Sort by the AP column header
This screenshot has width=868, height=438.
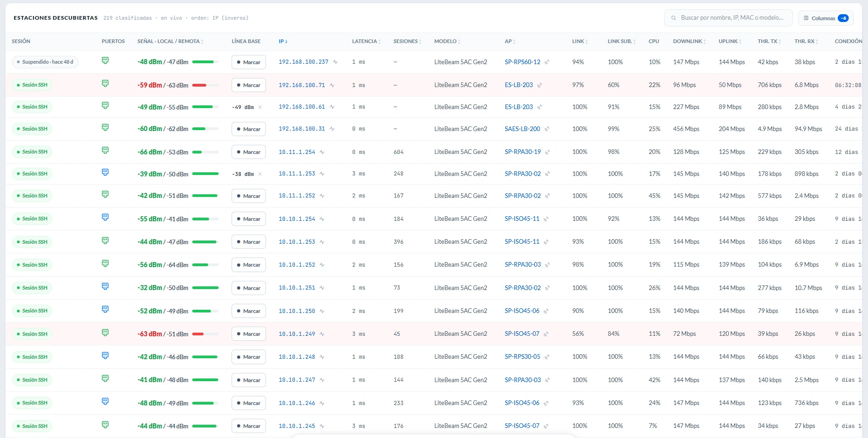pos(510,41)
